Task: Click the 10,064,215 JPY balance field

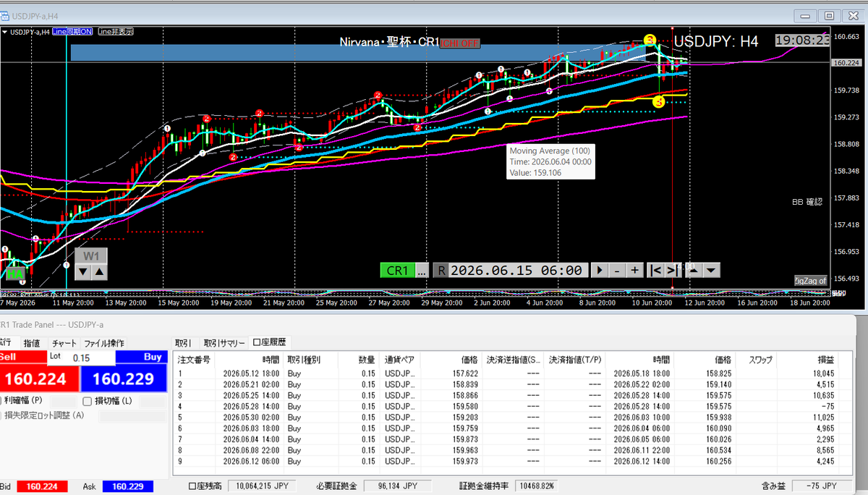Action: coord(263,486)
